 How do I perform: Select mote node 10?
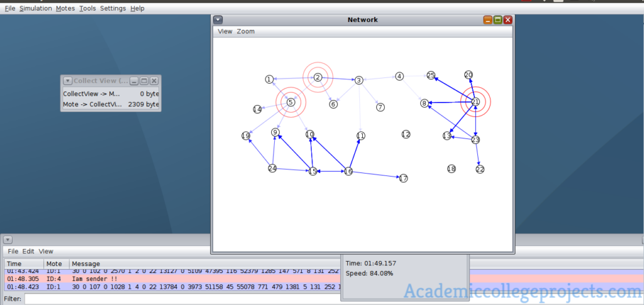click(x=309, y=134)
